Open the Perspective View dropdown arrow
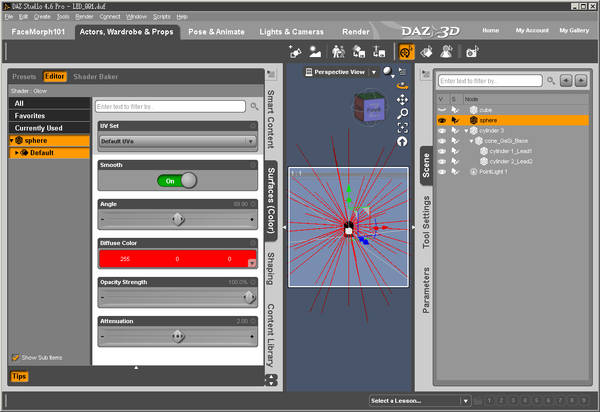This screenshot has width=600, height=412. [x=374, y=72]
